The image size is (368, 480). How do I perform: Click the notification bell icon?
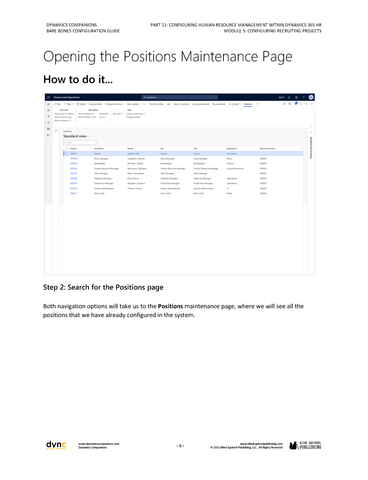[289, 97]
